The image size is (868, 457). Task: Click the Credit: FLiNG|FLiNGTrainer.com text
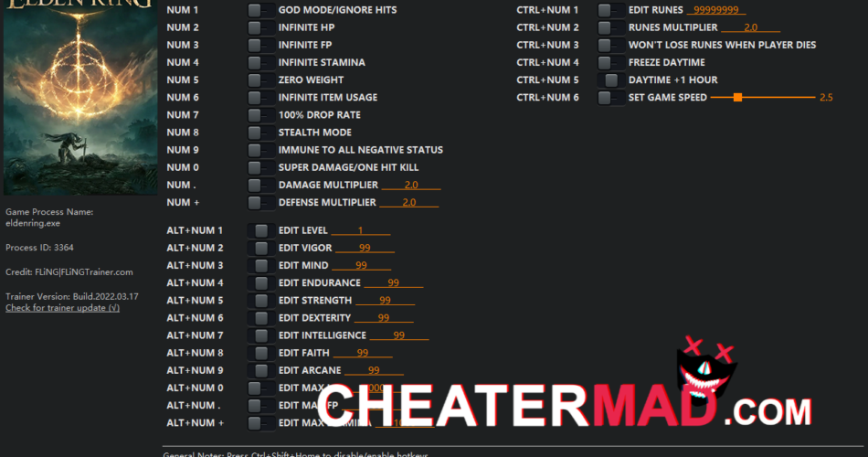pos(69,272)
